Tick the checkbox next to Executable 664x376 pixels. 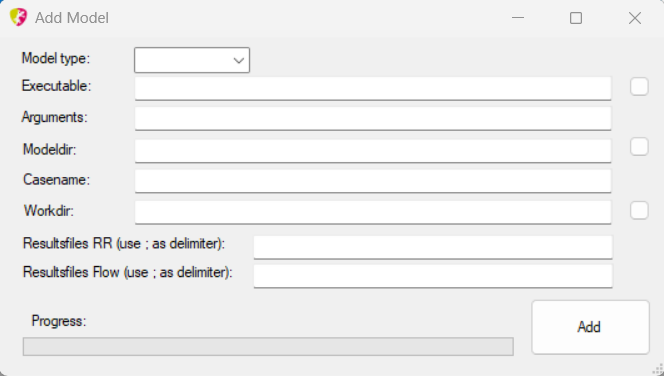pos(639,86)
